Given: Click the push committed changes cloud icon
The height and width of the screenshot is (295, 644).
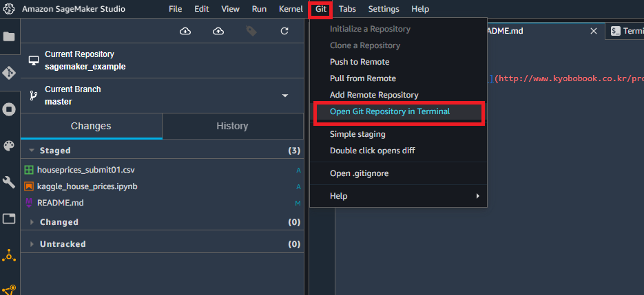Looking at the screenshot, I should [x=218, y=31].
